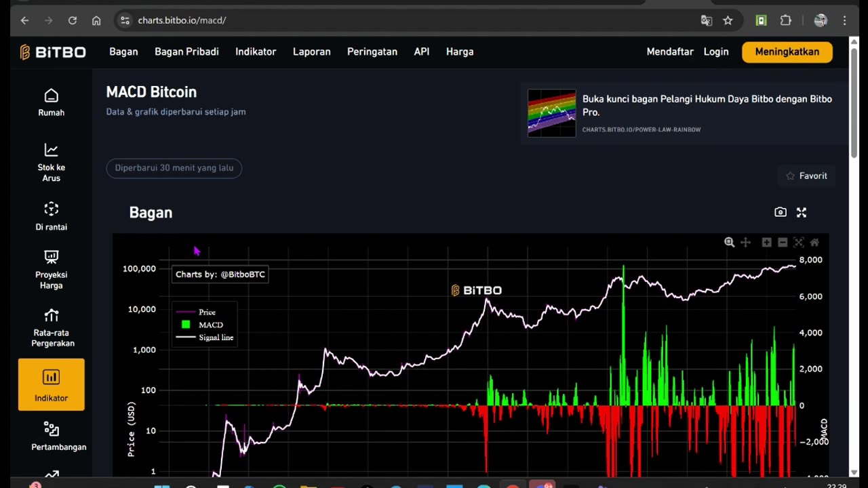Zoom in on the chart

click(767, 242)
